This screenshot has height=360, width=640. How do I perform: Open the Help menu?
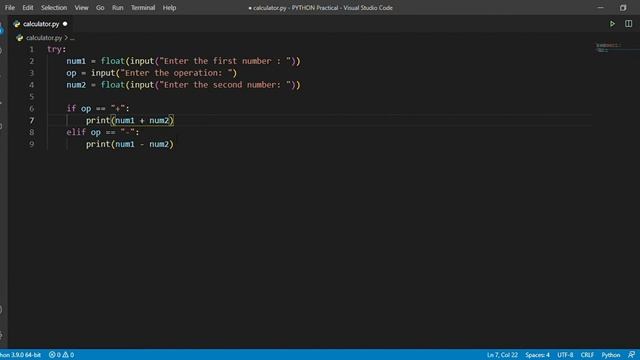[x=169, y=8]
